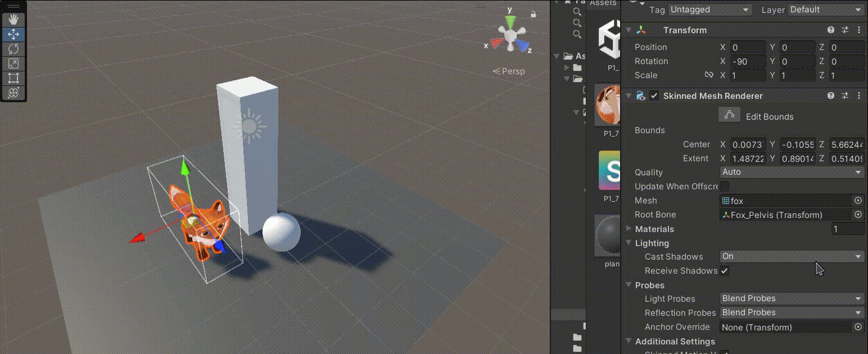The height and width of the screenshot is (354, 868).
Task: Collapse the Lighting section
Action: [x=629, y=243]
